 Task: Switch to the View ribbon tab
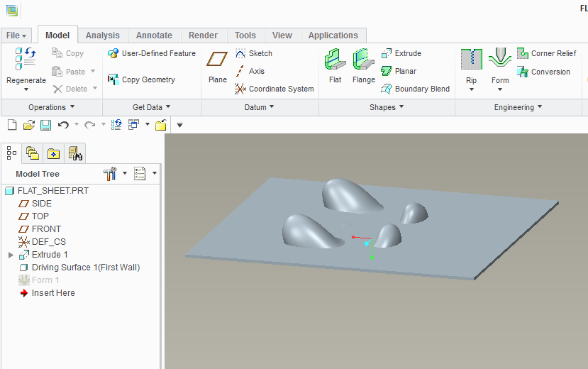(282, 35)
